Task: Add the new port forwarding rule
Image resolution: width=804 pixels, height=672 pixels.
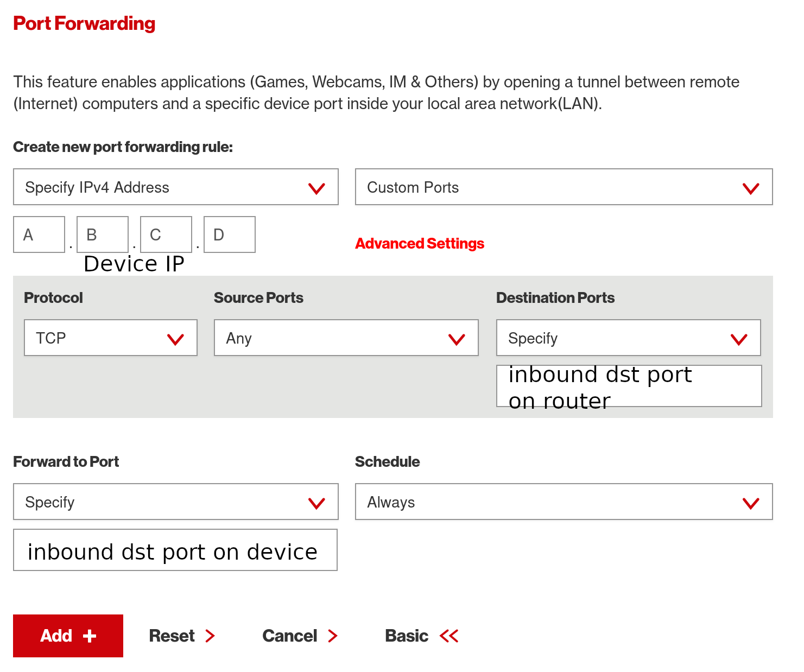Action: (x=68, y=636)
